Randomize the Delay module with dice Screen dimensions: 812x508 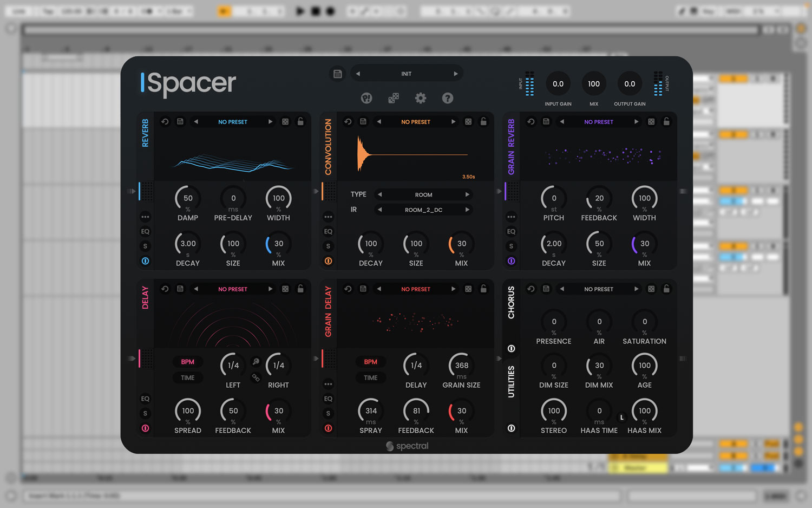coord(285,289)
